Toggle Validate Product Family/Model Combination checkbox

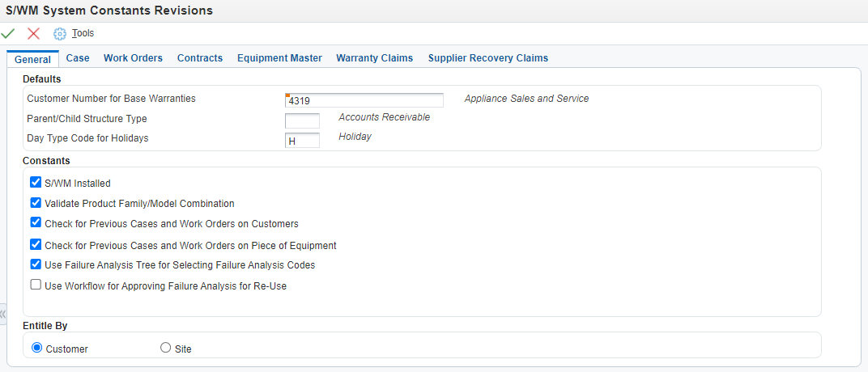[x=36, y=203]
